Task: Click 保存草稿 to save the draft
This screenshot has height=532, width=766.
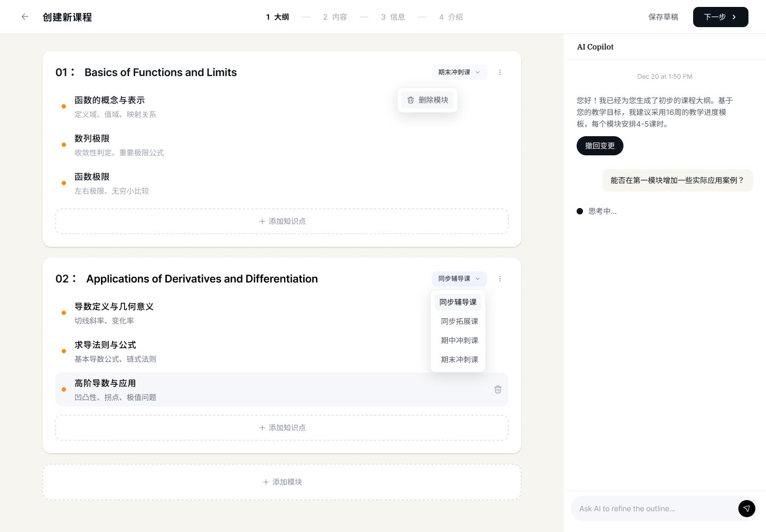Action: (x=663, y=16)
